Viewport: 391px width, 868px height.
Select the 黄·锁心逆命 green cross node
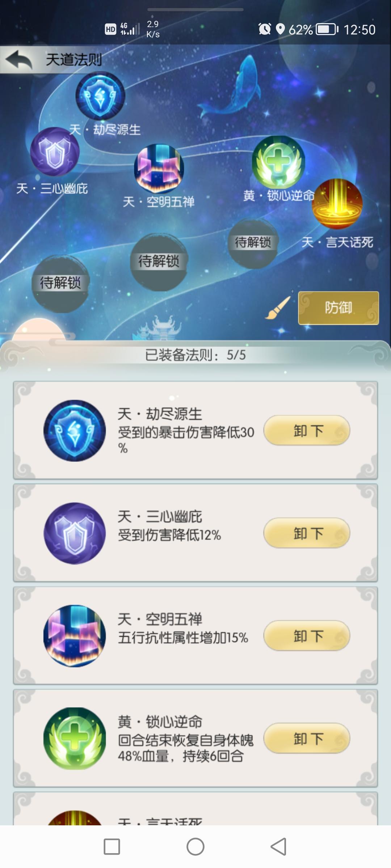point(278,162)
